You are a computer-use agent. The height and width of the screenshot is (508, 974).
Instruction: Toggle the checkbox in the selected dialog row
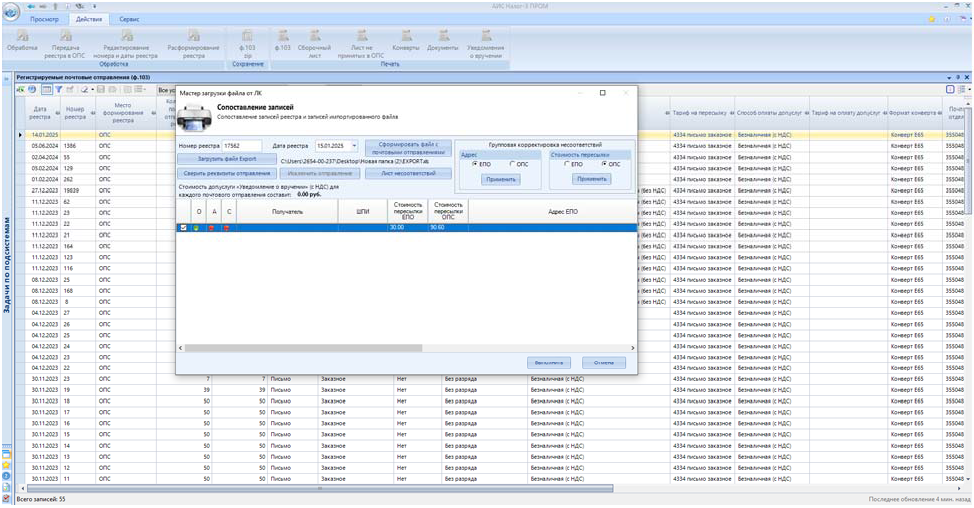coord(183,228)
